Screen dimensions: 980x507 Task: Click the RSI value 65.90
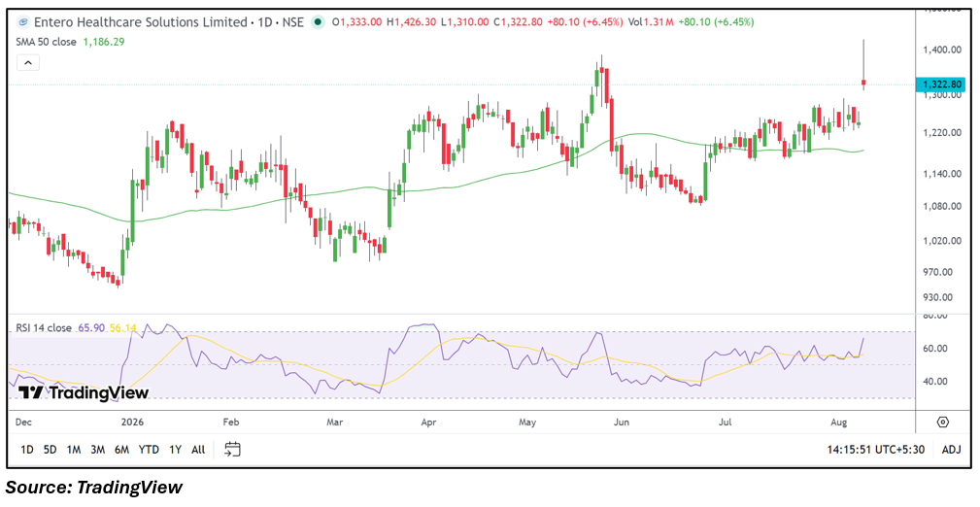click(90, 327)
